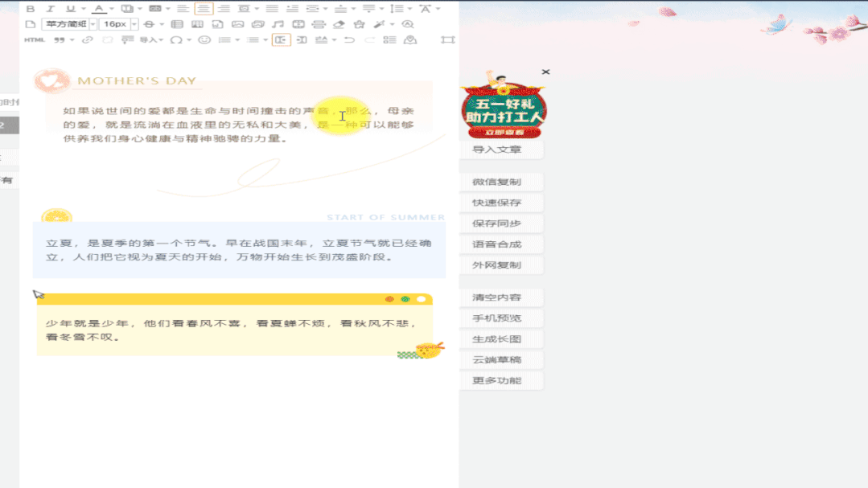Open search and replace magnifier icon
Viewport: 868px width, 488px height.
(408, 24)
